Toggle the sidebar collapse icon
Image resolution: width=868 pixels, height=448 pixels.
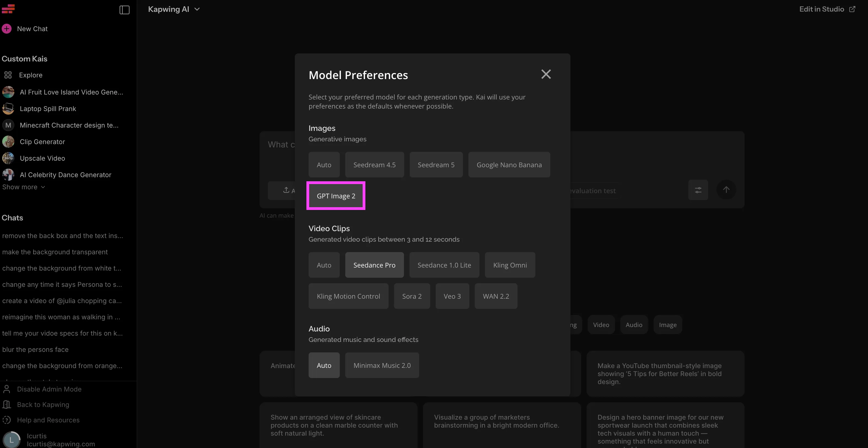click(124, 10)
